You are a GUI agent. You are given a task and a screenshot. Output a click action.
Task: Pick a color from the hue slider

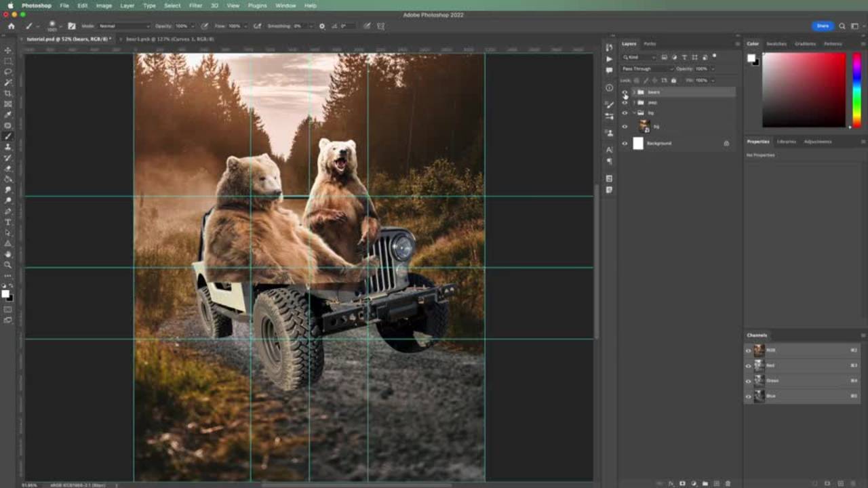click(x=856, y=88)
